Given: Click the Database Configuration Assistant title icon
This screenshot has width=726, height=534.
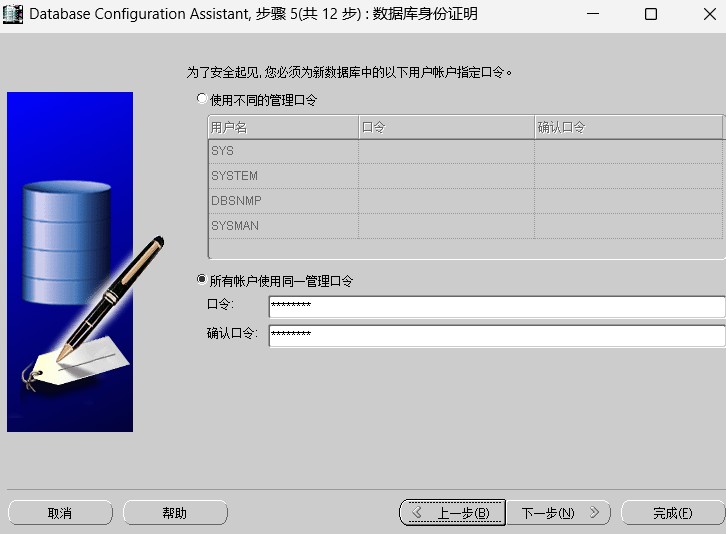Looking at the screenshot, I should [13, 14].
